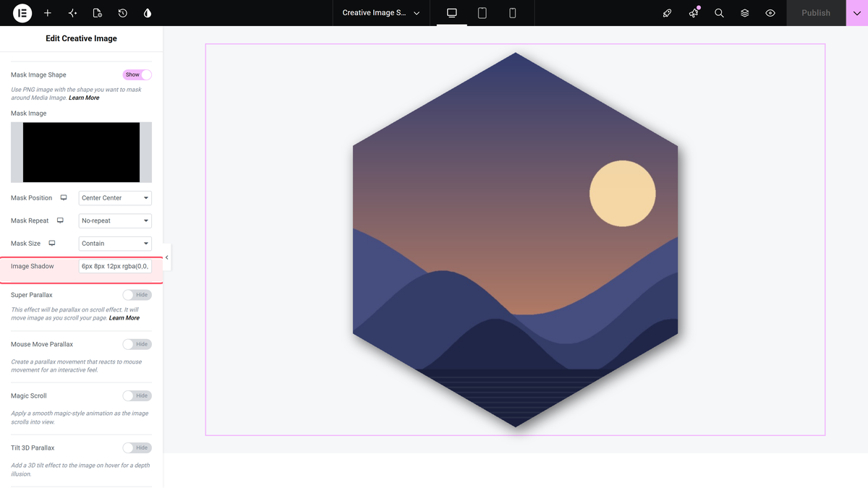Open Learn More link under Mask Image Shape
The height and width of the screenshot is (488, 868).
tap(84, 98)
